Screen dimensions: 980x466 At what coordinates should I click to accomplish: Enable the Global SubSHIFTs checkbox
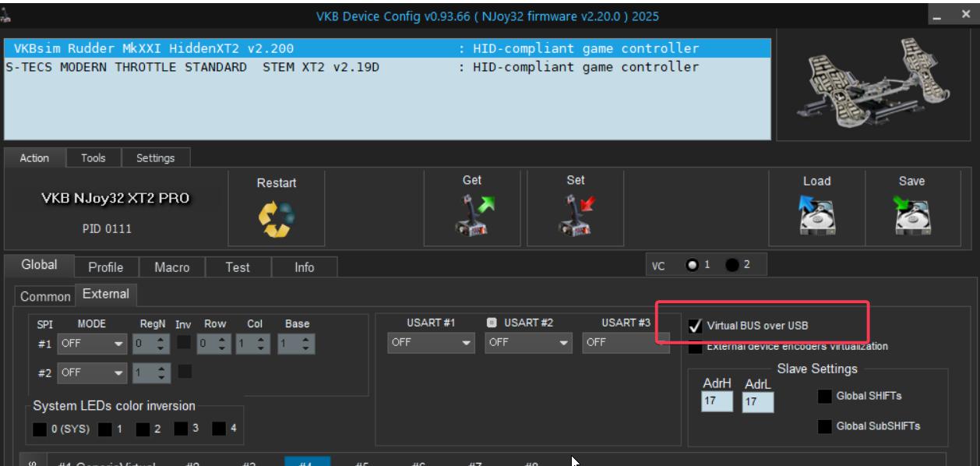click(x=823, y=426)
